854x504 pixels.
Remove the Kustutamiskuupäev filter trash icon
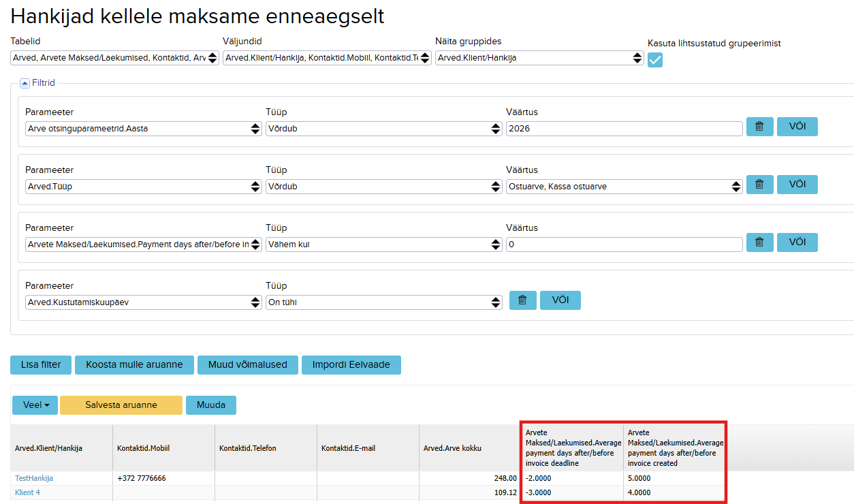(x=522, y=300)
